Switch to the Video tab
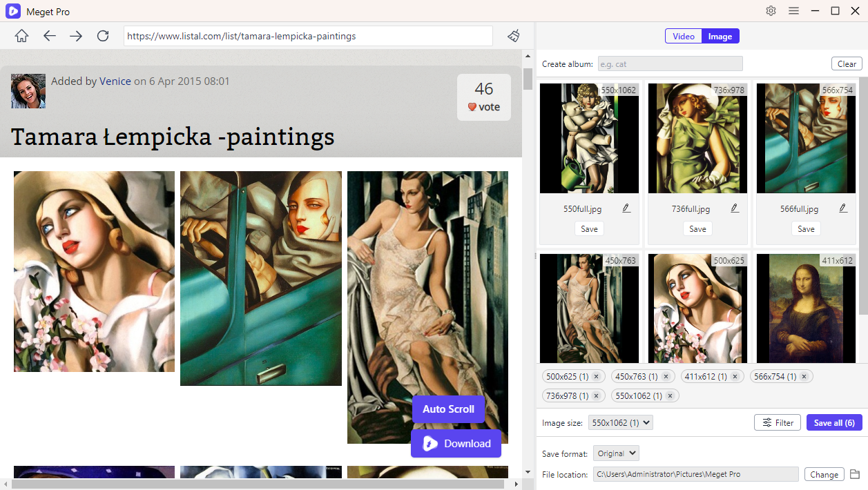 point(684,37)
